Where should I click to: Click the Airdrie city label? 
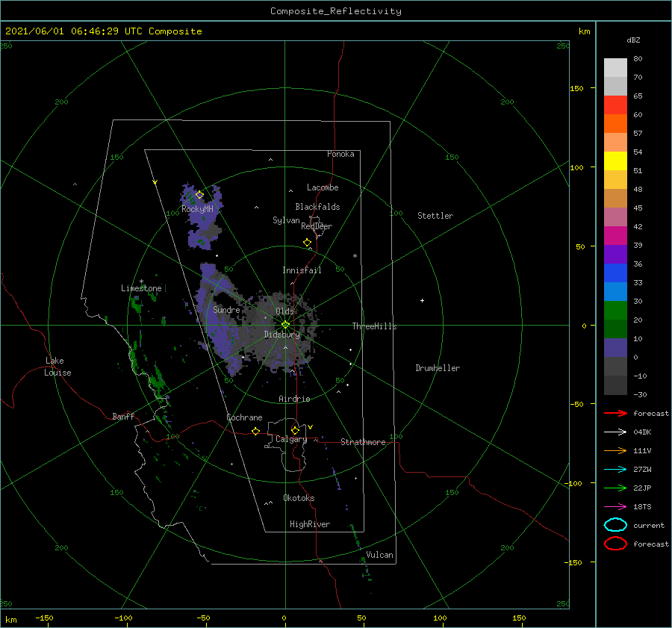click(x=294, y=399)
